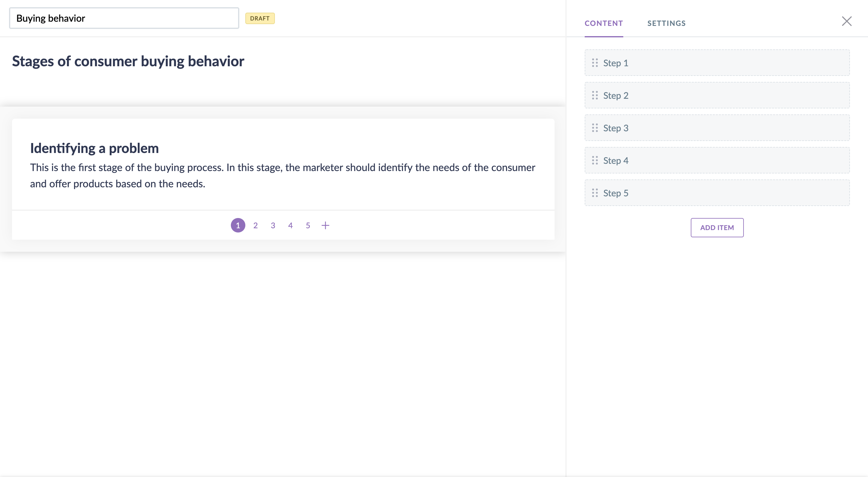The width and height of the screenshot is (868, 477).
Task: Close the side panel with X icon
Action: [x=846, y=21]
